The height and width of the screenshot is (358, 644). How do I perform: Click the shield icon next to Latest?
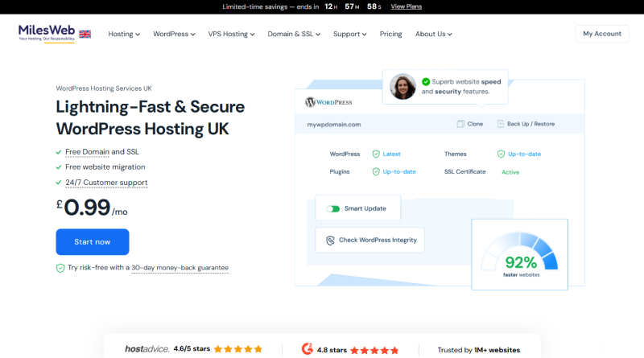(376, 154)
